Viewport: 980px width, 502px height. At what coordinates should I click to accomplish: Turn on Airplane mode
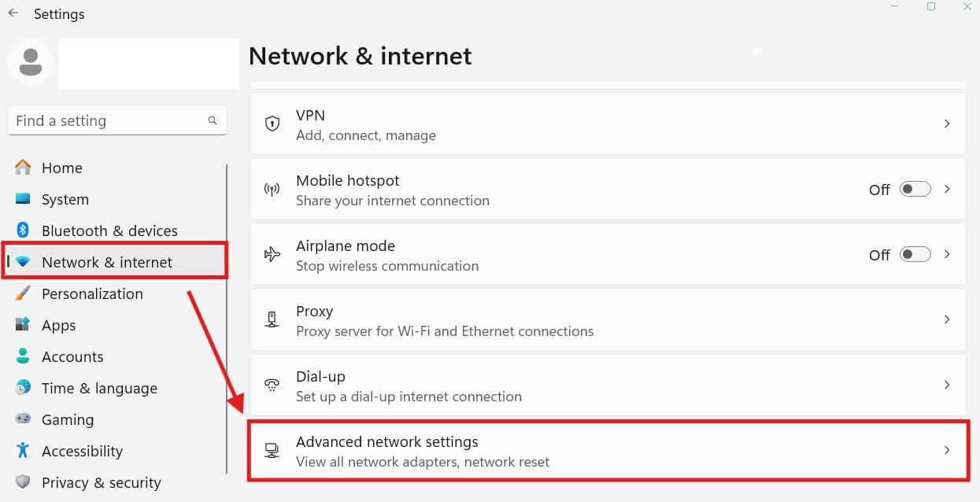(x=914, y=254)
